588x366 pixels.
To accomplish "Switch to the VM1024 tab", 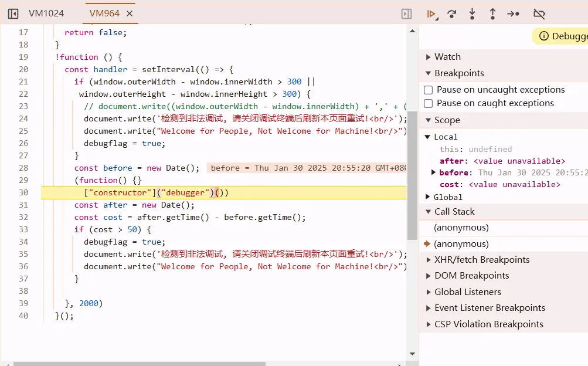I will pos(46,13).
